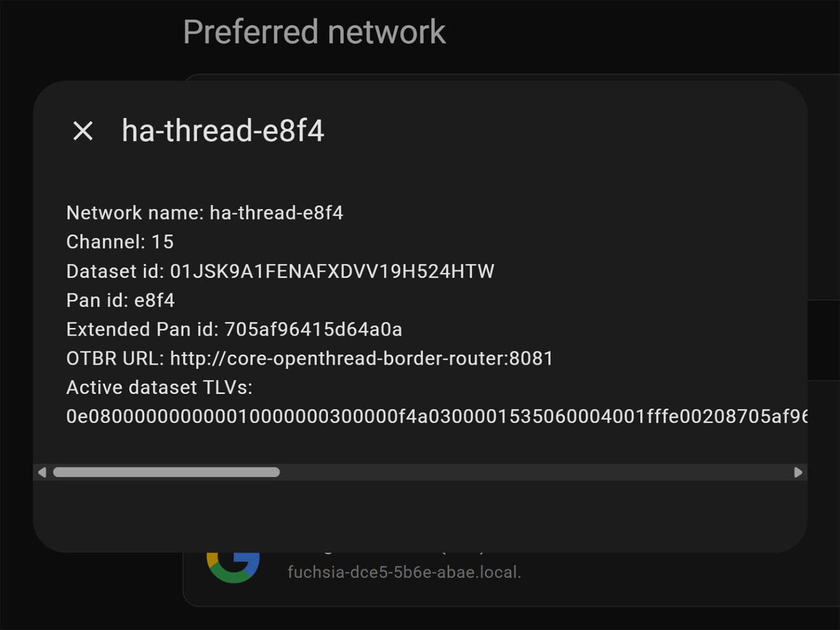Click the Active dataset TLVs label

click(x=160, y=387)
